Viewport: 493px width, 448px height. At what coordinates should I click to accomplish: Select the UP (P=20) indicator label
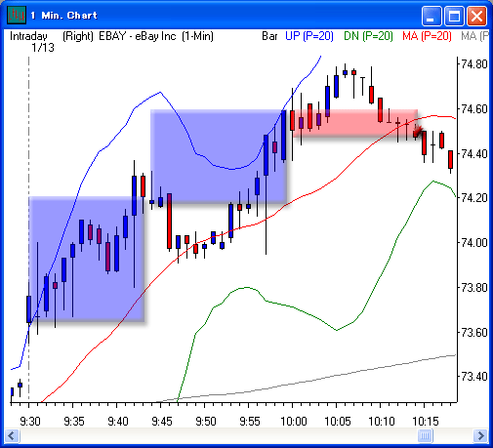(309, 36)
